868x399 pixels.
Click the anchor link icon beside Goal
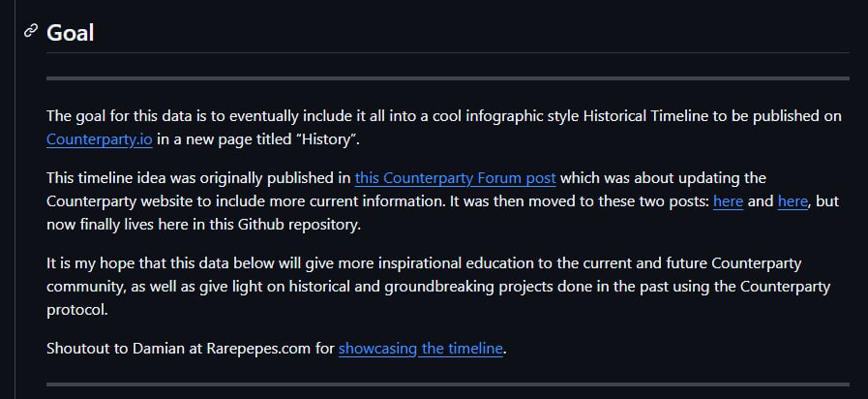(31, 30)
